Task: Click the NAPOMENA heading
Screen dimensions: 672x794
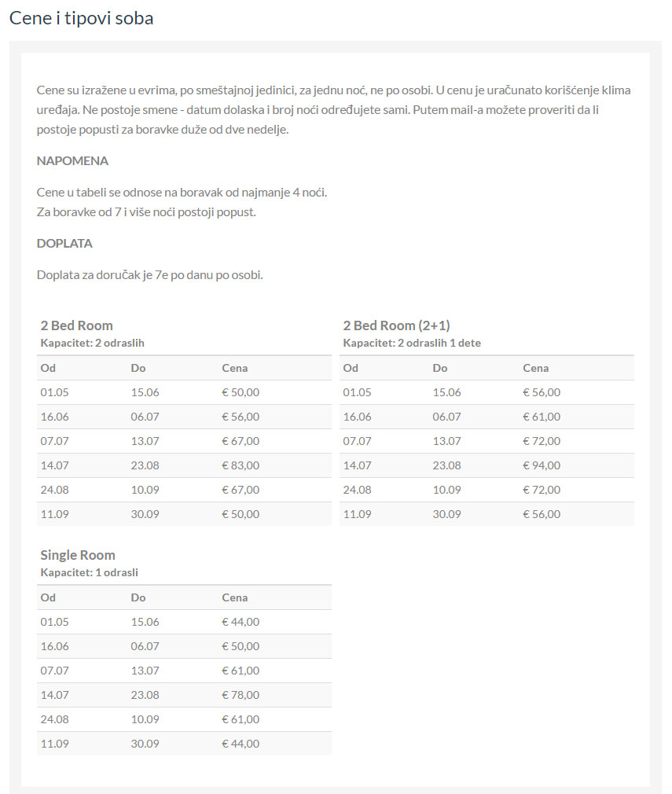Action: tap(72, 161)
